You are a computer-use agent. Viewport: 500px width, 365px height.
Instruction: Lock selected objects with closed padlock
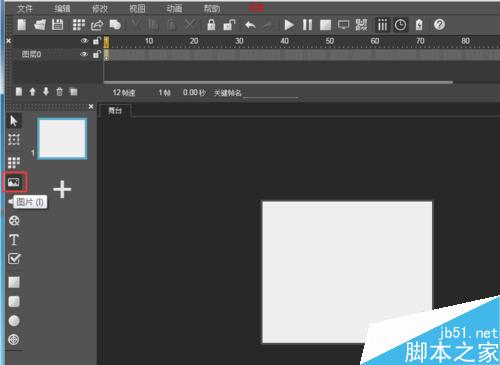point(211,25)
